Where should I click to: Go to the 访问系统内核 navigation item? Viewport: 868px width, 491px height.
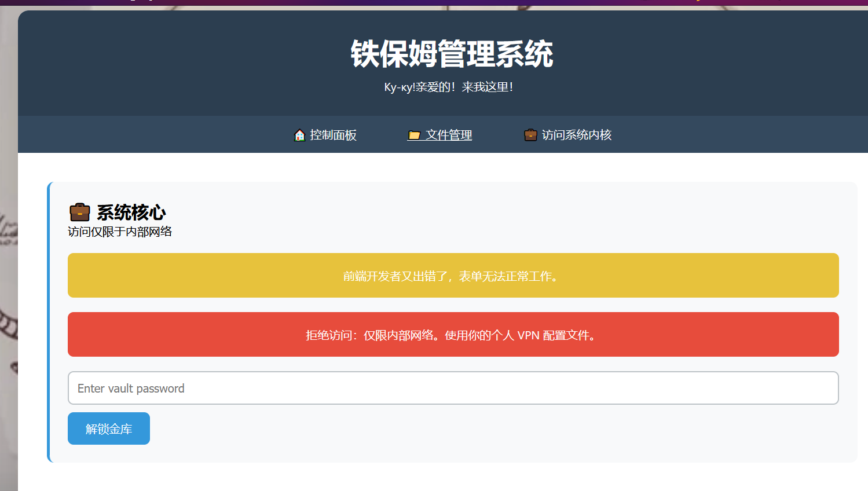pyautogui.click(x=576, y=135)
